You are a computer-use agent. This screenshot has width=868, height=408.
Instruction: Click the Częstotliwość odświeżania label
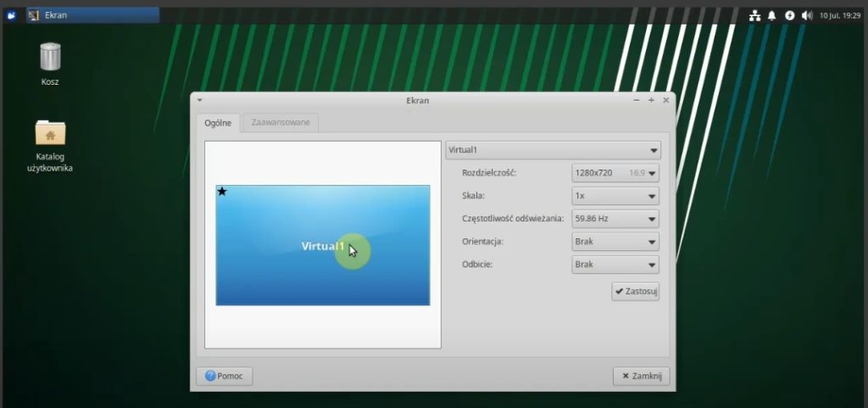pos(513,219)
